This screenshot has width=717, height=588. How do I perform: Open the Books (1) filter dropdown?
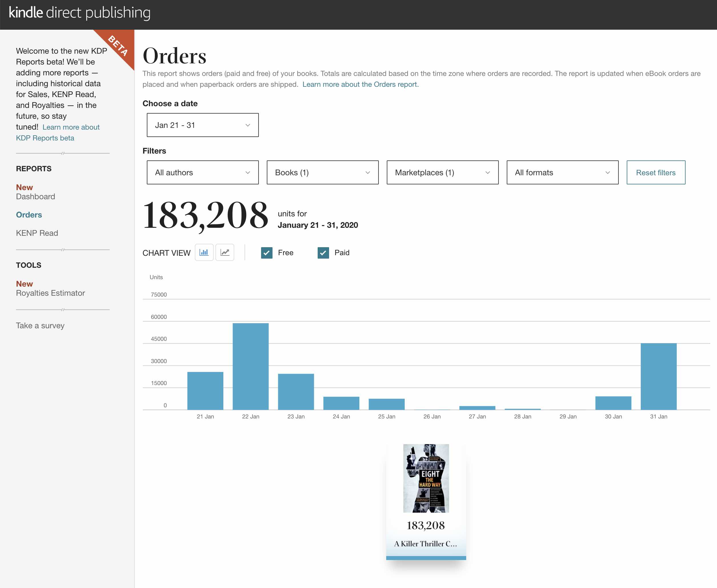(323, 172)
